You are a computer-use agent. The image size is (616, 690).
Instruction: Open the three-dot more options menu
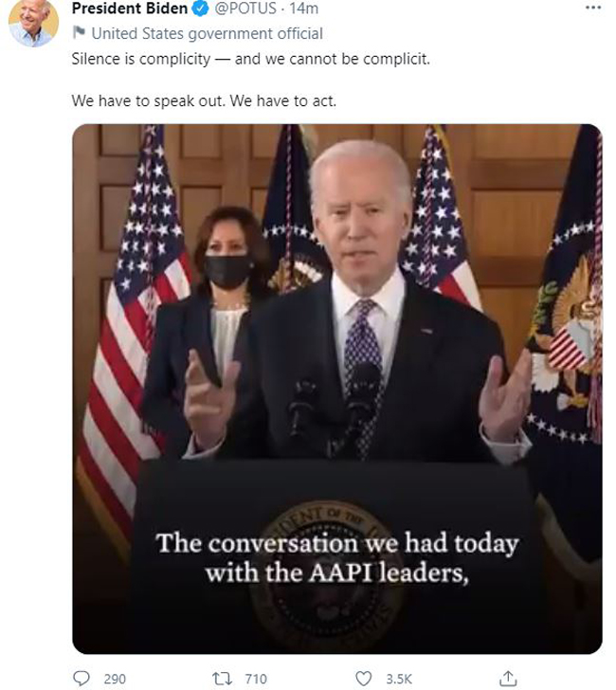(x=593, y=8)
